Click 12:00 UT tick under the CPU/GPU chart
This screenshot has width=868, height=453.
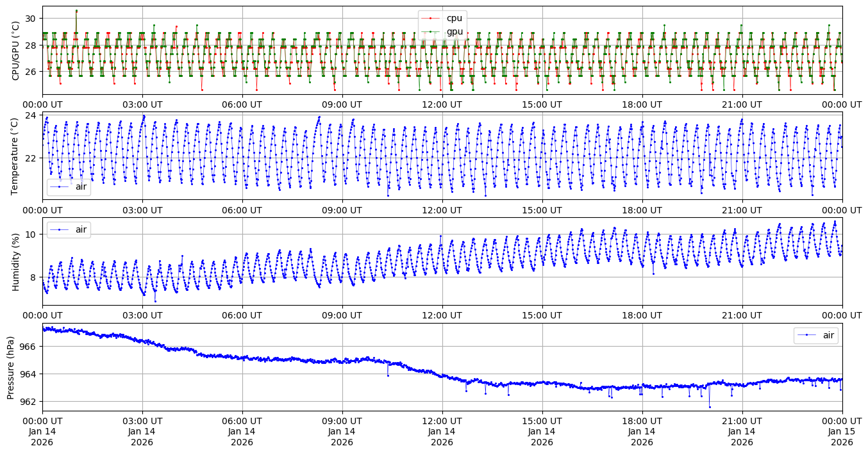[442, 104]
